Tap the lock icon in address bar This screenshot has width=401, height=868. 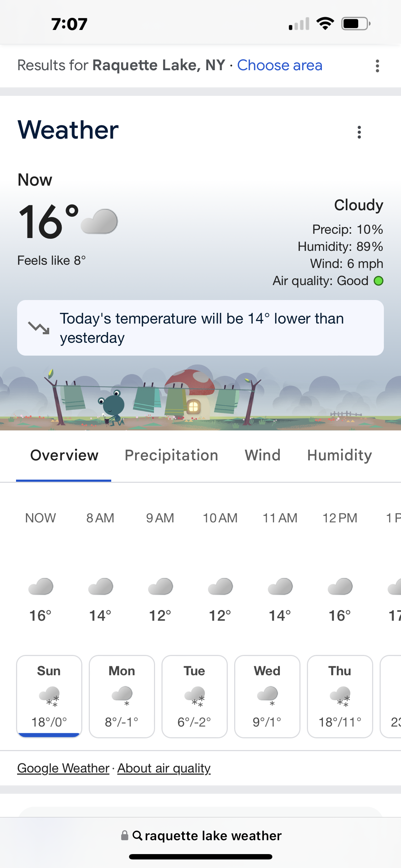124,835
